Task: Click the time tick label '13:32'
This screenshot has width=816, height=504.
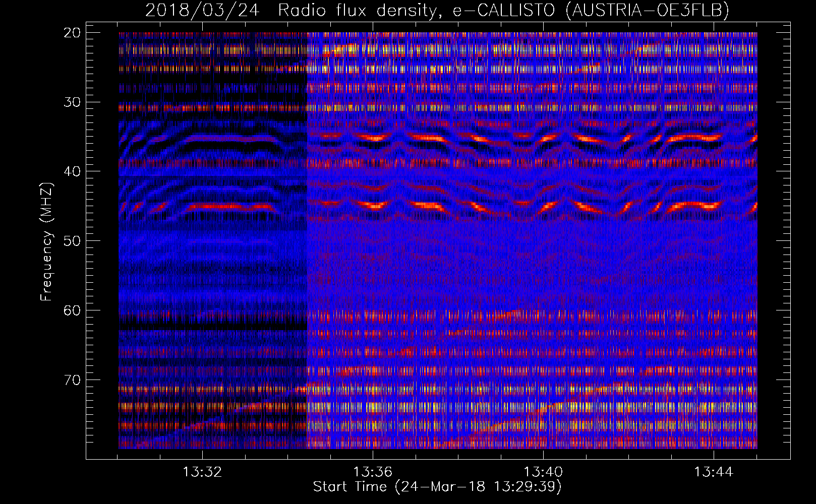Action: (202, 472)
